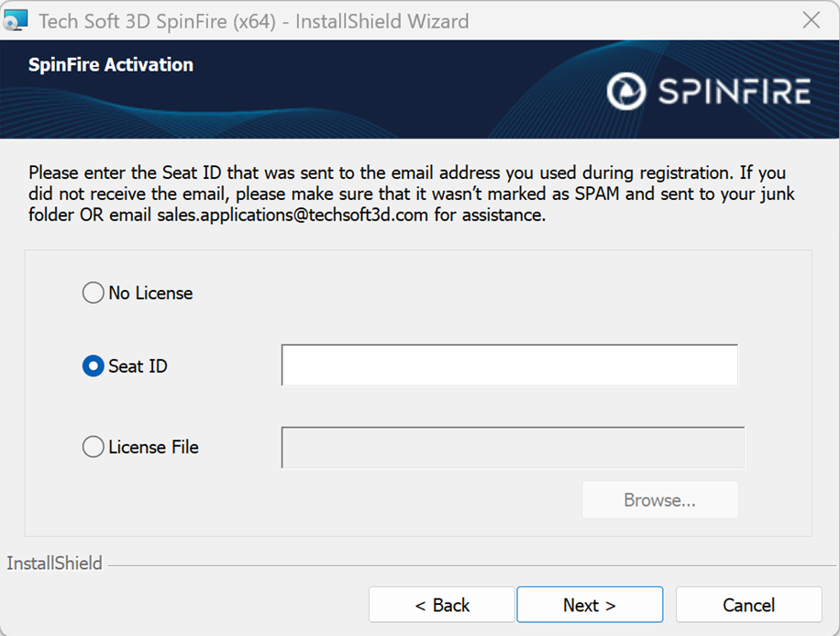Click the SpinFire circular logo emblem

[627, 92]
